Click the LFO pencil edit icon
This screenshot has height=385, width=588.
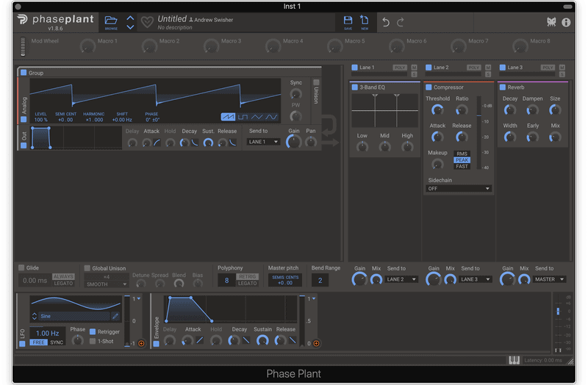pos(115,316)
